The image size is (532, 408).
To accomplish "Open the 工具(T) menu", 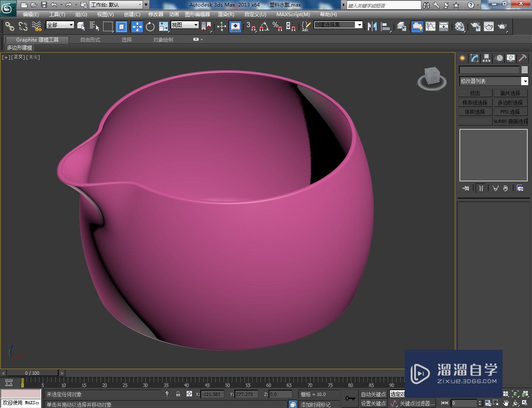I will (x=57, y=15).
